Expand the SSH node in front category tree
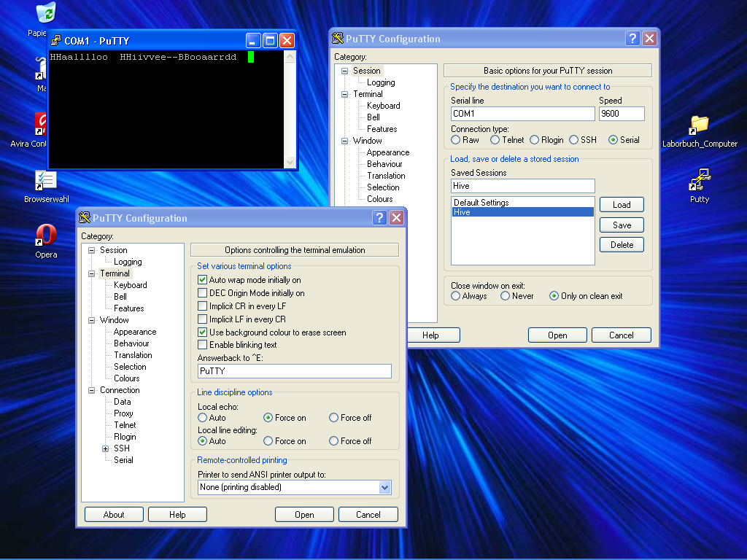This screenshot has width=747, height=560. pos(105,448)
